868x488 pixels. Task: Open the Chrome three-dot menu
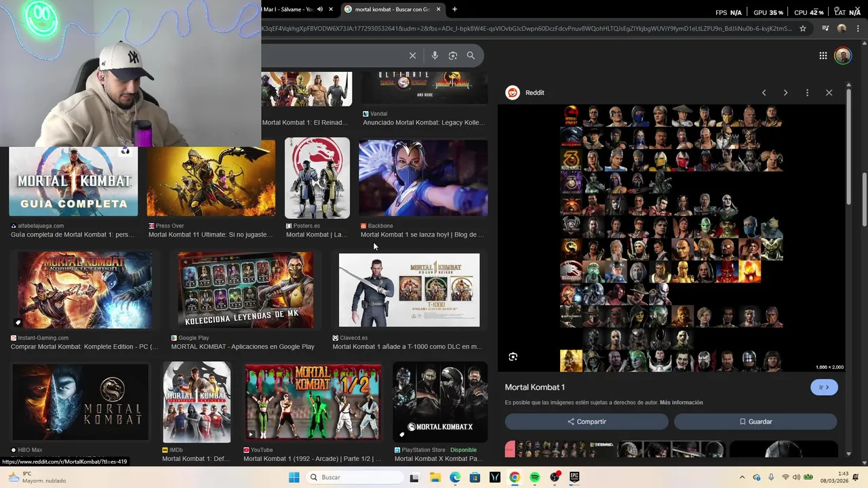click(x=858, y=28)
